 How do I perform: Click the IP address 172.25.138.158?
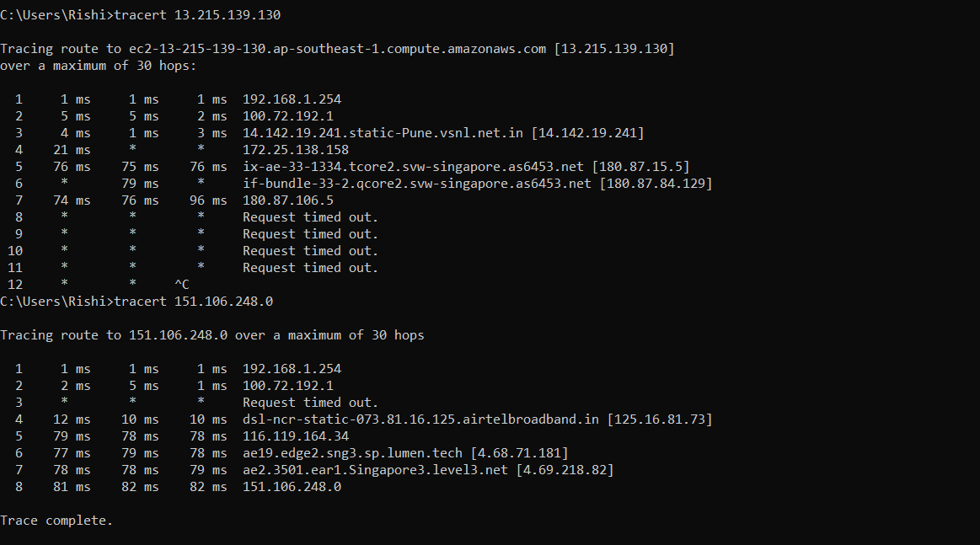pos(295,150)
